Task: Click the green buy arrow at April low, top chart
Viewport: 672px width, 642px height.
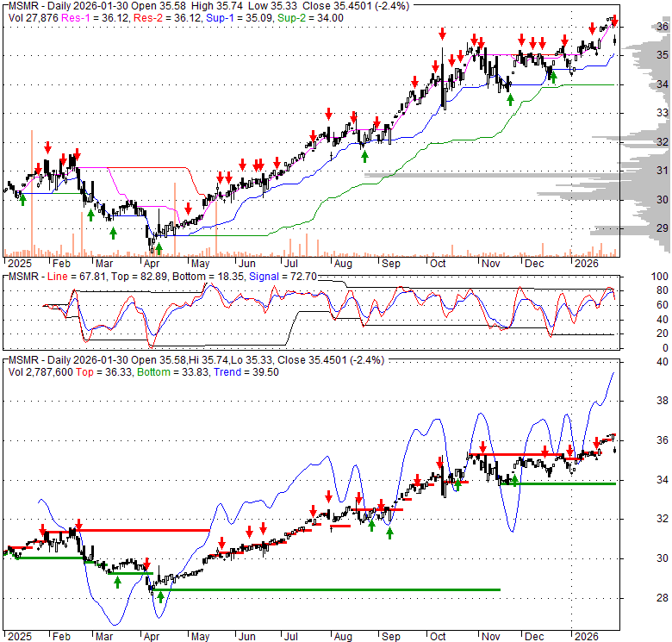Action: point(159,249)
